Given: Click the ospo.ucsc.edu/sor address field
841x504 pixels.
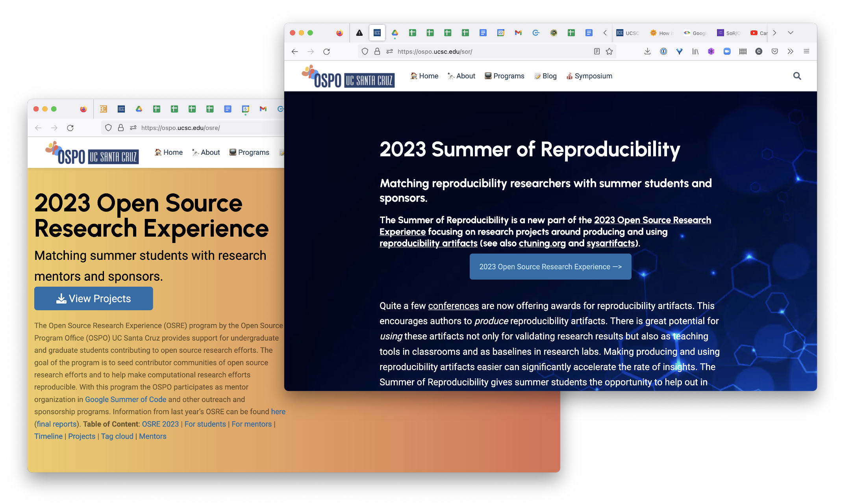Looking at the screenshot, I should (x=492, y=52).
